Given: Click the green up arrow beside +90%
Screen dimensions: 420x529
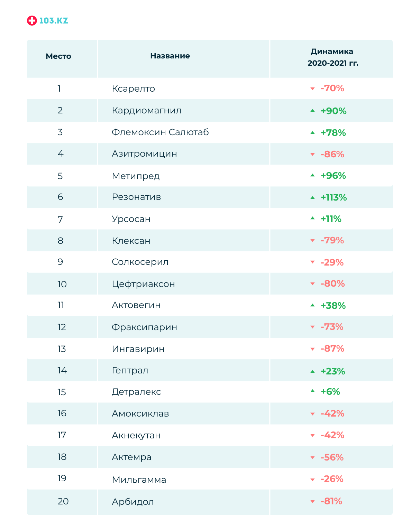Looking at the screenshot, I should pyautogui.click(x=312, y=111).
